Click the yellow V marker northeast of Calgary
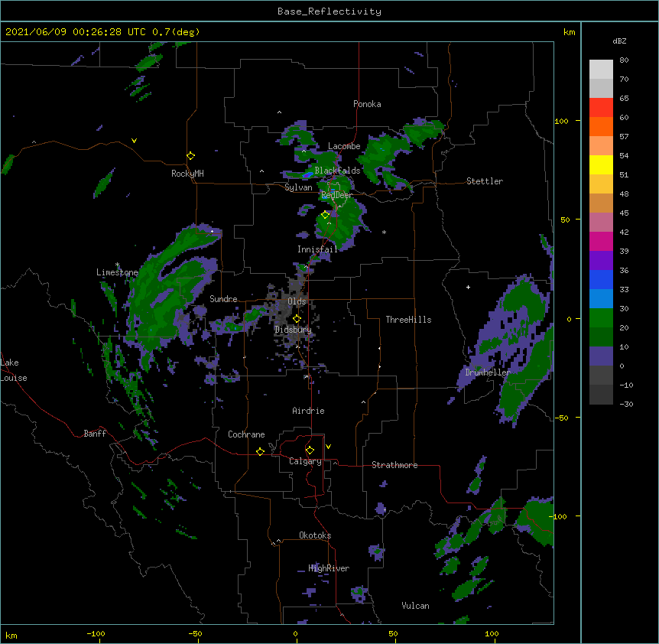The height and width of the screenshot is (644, 659). [328, 447]
